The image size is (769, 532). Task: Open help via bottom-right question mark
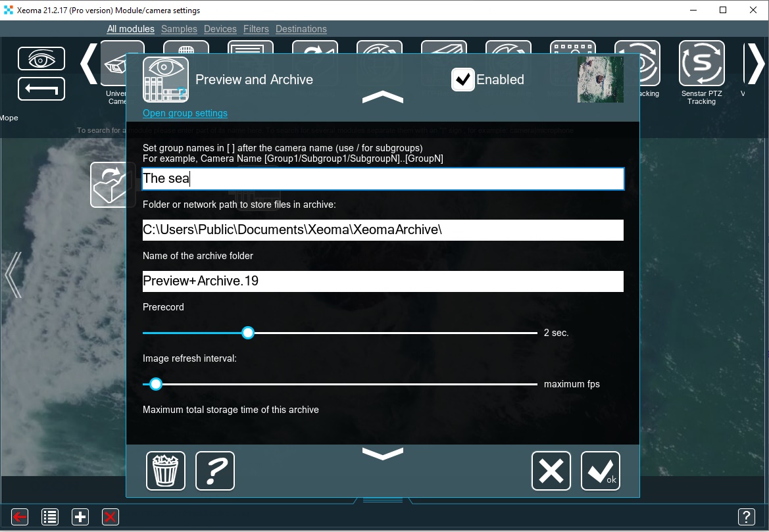click(747, 517)
